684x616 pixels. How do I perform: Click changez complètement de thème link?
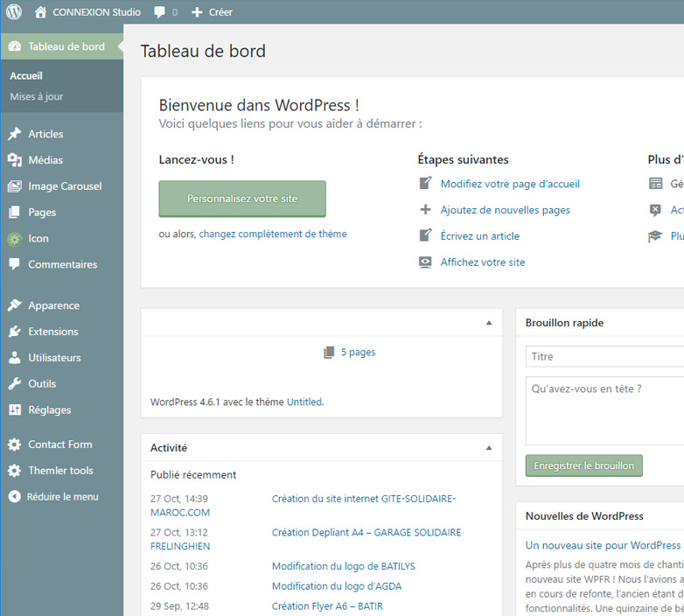point(273,234)
